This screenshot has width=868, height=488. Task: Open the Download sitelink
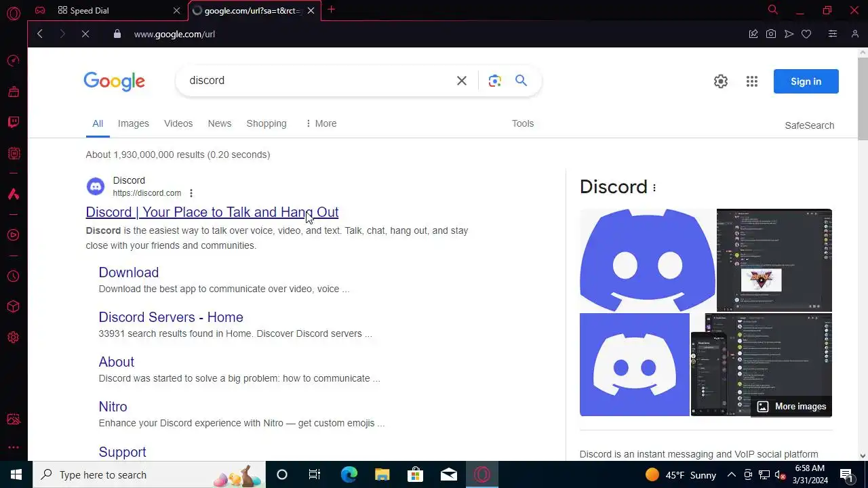point(129,272)
